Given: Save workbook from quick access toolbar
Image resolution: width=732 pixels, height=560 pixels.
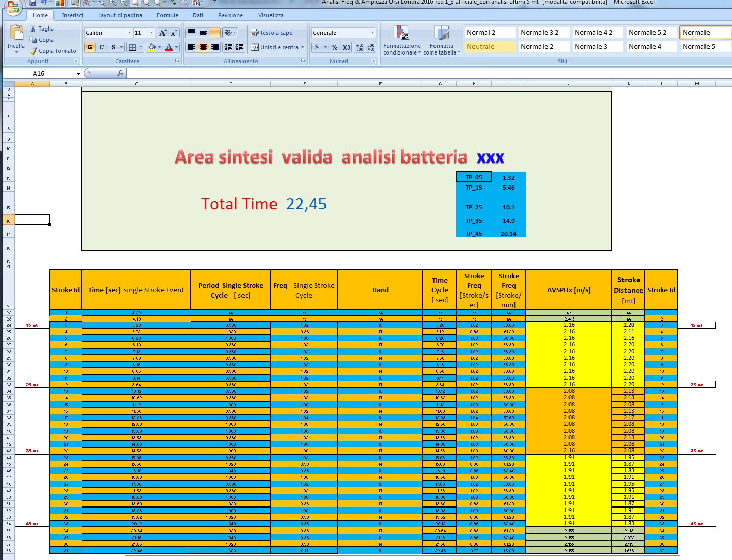Looking at the screenshot, I should pos(33,3).
